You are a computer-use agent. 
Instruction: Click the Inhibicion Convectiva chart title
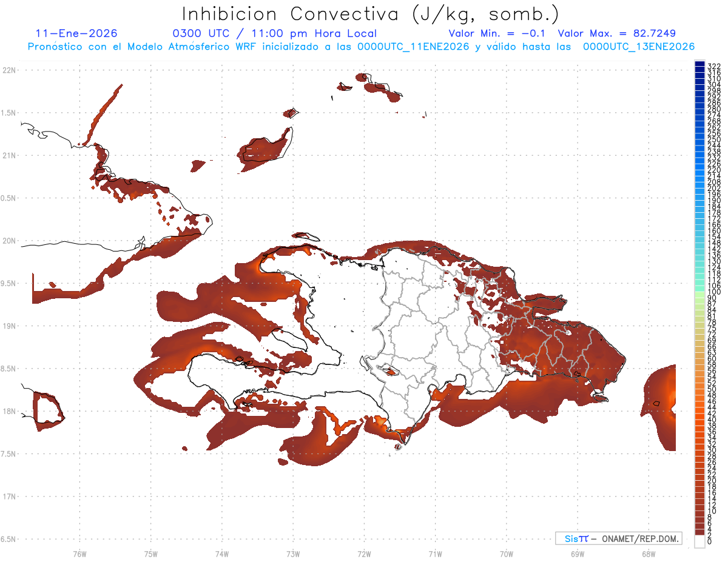coord(370,14)
